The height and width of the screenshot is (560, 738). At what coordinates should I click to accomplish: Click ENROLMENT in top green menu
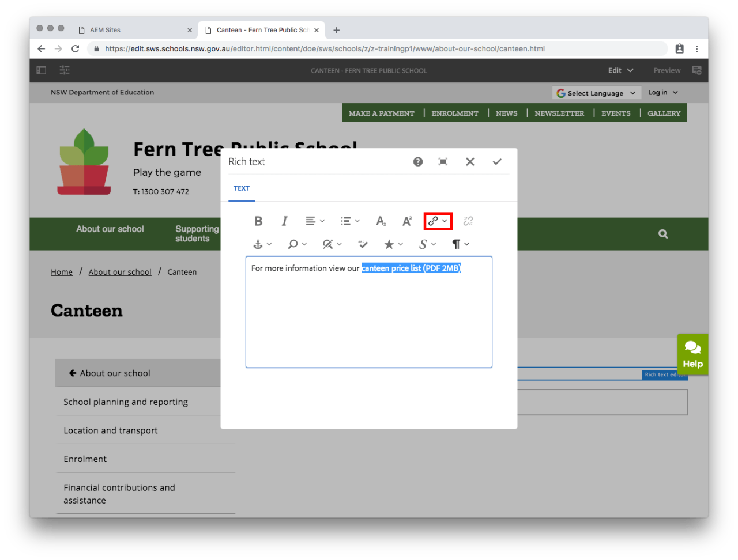455,113
